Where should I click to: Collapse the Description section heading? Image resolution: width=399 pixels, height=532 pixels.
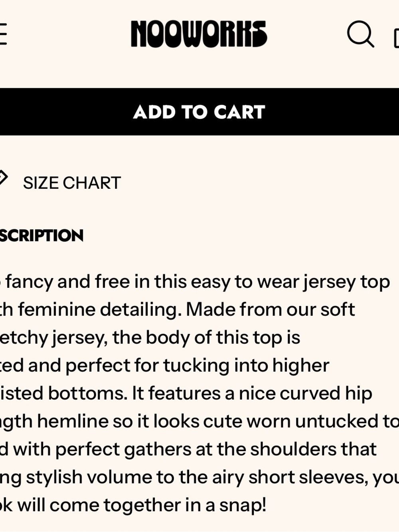pyautogui.click(x=41, y=235)
